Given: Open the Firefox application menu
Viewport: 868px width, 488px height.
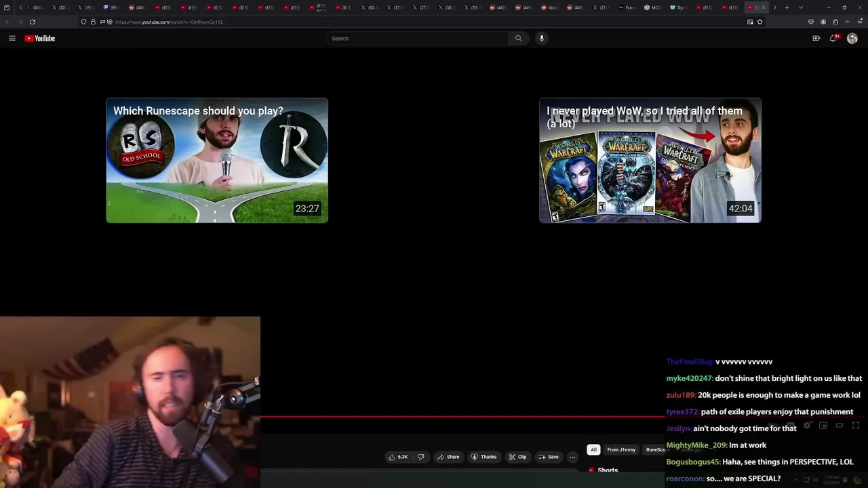Looking at the screenshot, I should coord(860,22).
